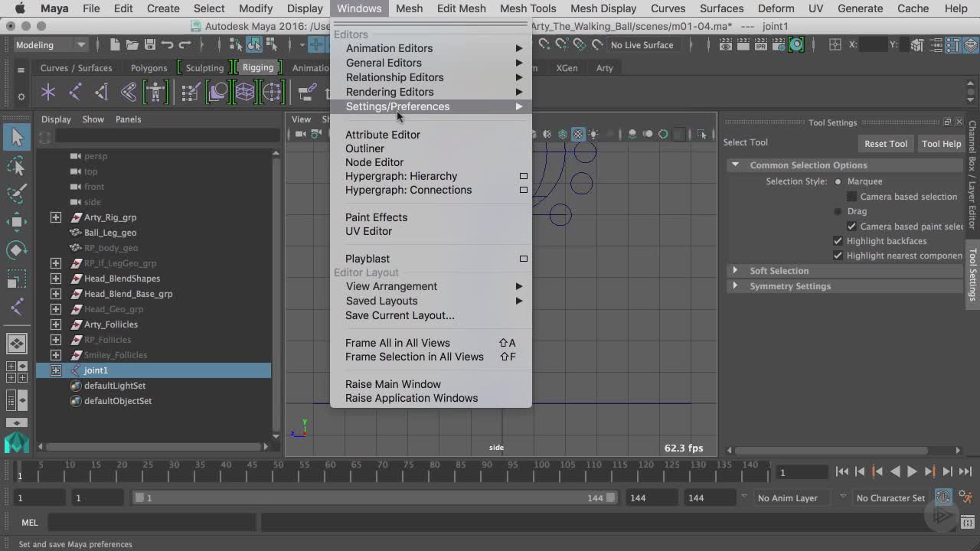Click the Open Scene folder icon
This screenshot has width=980, height=551.
(132, 44)
